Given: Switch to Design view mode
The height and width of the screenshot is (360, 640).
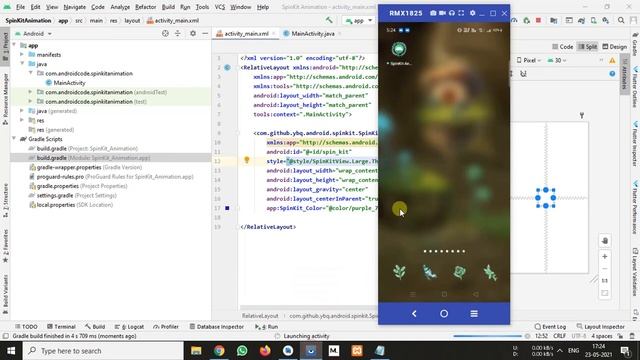Looking at the screenshot, I should pos(614,47).
